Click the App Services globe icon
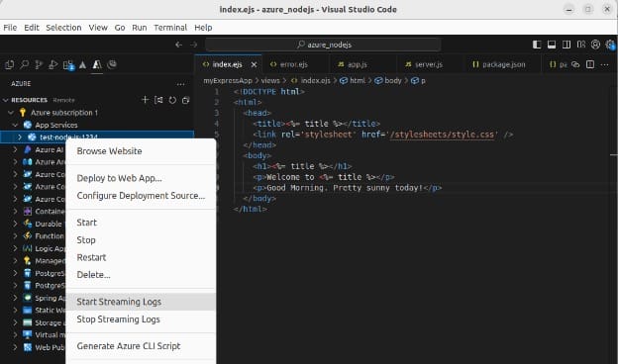Image resolution: width=618 pixels, height=364 pixels. click(28, 125)
